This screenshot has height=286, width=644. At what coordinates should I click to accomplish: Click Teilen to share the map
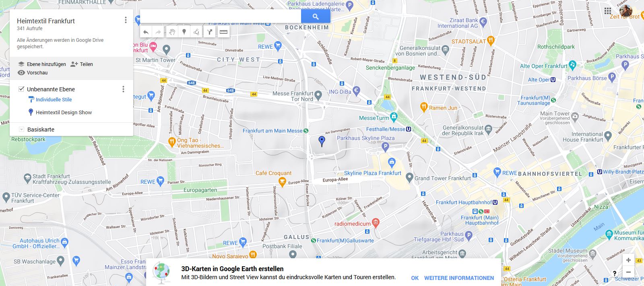[82, 64]
